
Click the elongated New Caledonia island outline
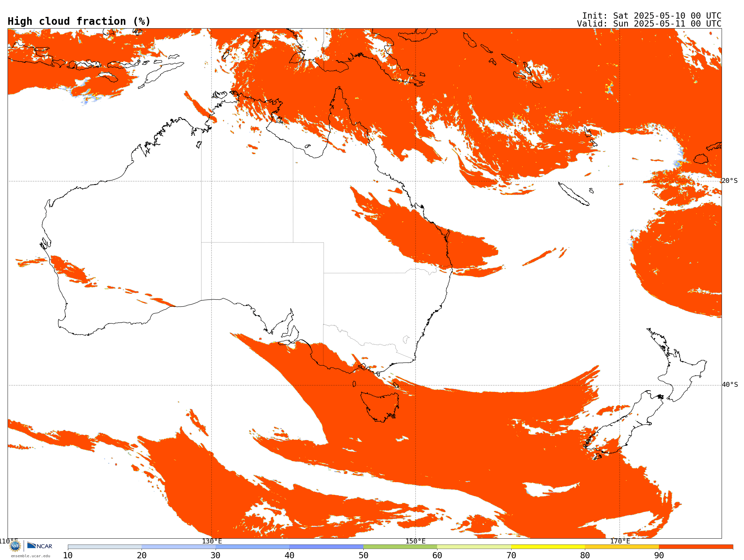573,194
